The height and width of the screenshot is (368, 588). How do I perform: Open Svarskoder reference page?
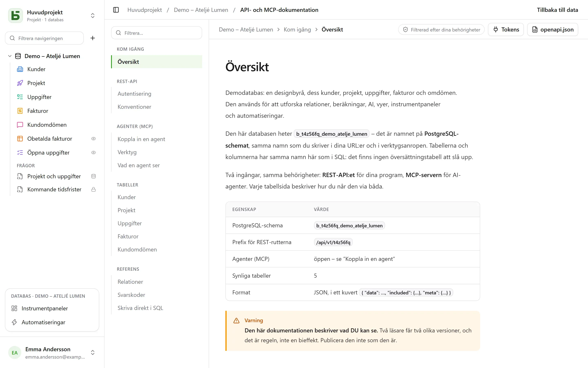[x=131, y=295]
